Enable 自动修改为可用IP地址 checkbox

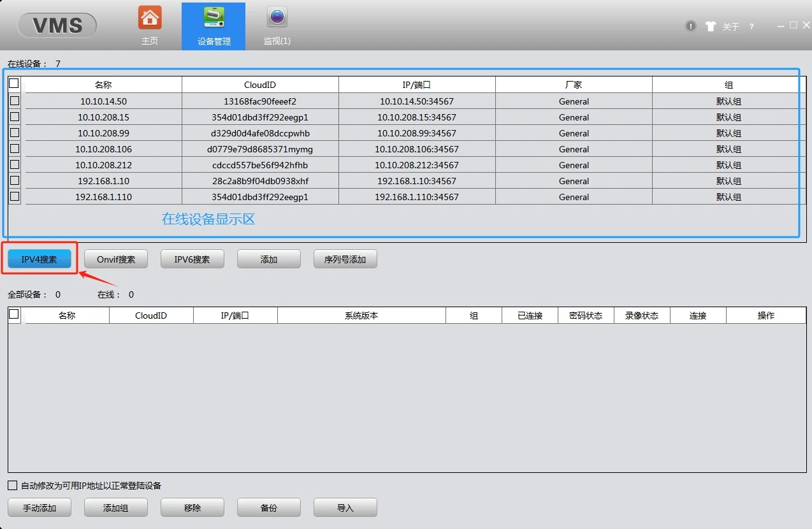coord(13,486)
